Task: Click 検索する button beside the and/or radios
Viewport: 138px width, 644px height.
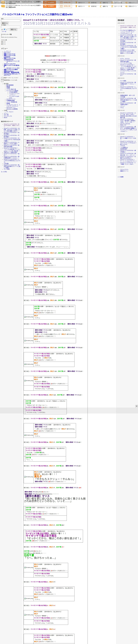Action: [13, 30]
